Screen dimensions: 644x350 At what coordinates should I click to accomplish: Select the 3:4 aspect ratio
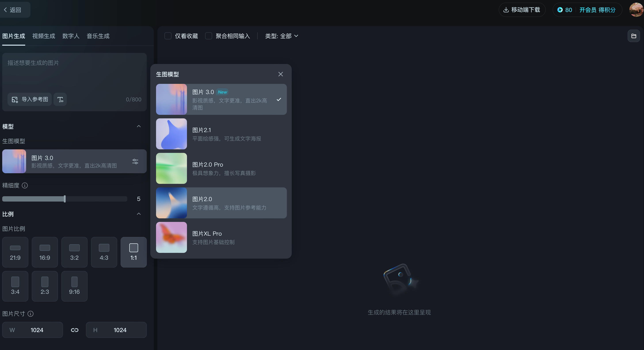[x=15, y=286]
